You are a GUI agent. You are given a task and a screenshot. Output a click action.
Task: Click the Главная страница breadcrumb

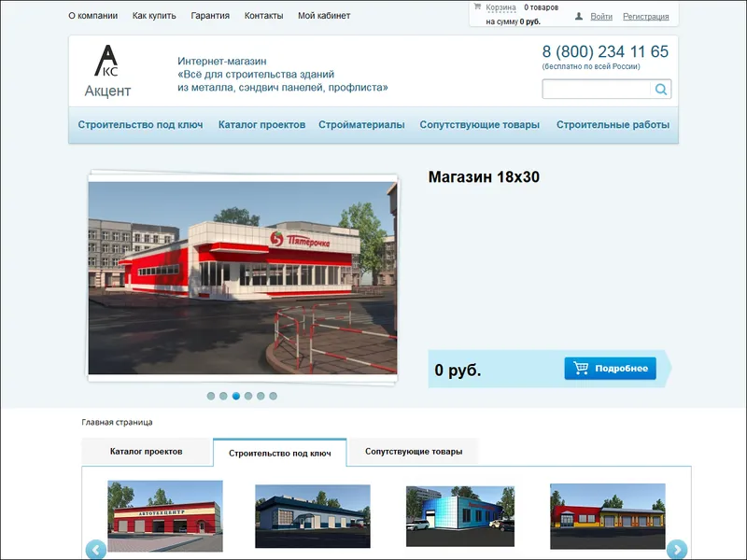point(117,423)
